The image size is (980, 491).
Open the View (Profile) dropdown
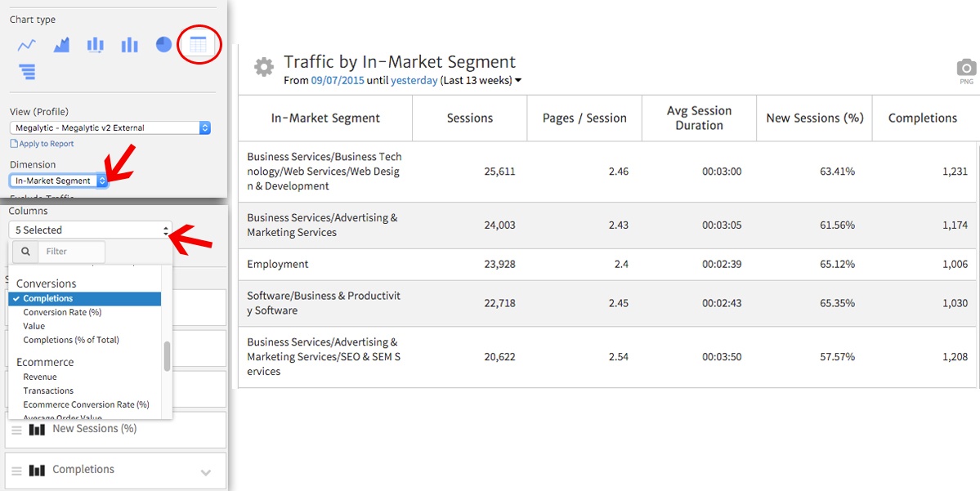(112, 128)
